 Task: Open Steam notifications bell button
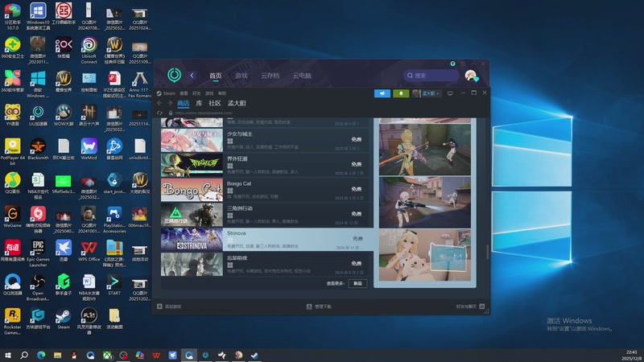pyautogui.click(x=401, y=93)
